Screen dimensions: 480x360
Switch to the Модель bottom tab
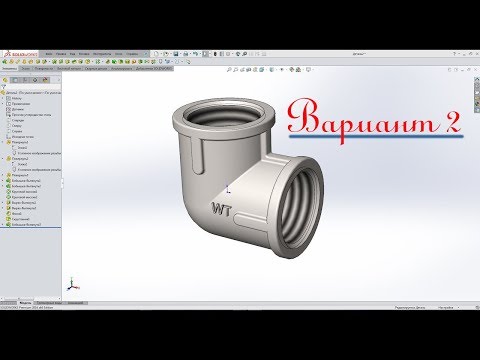26,303
